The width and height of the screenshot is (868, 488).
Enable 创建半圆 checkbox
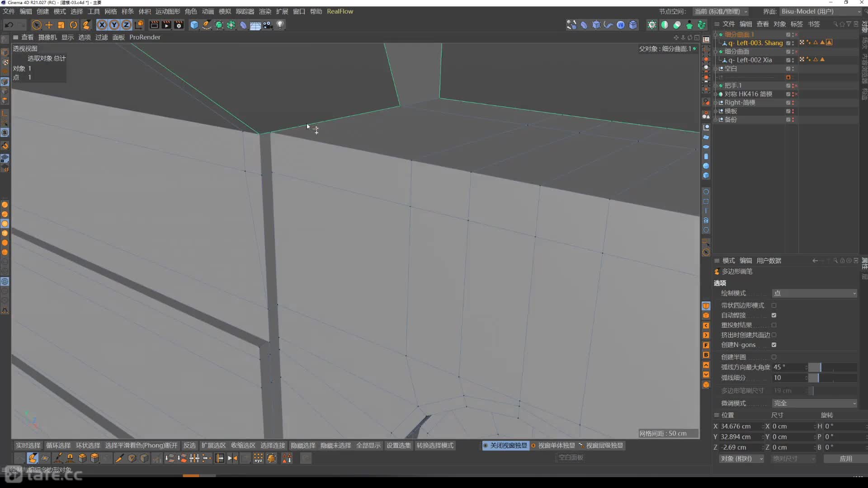(774, 357)
